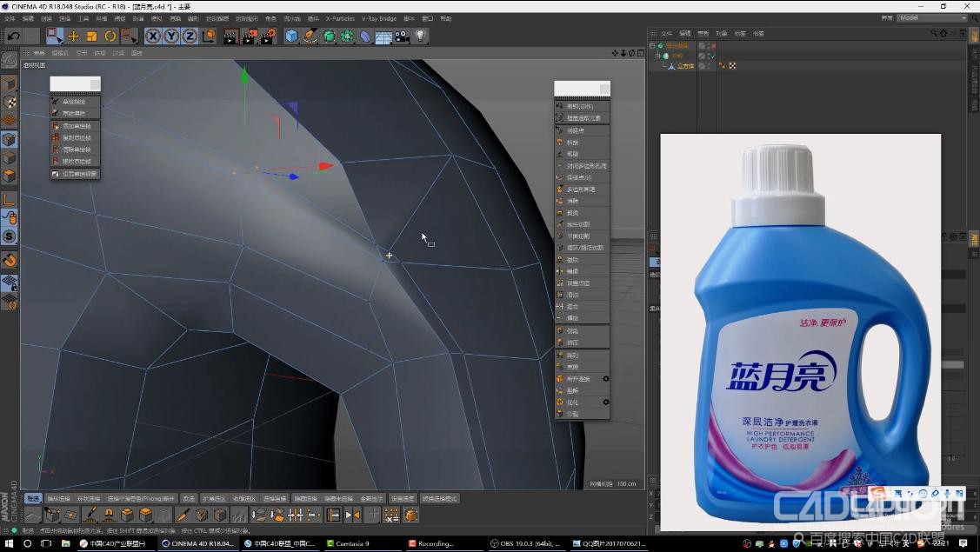
Task: Click 全部显示 in the bottom selection bar
Action: coord(372,498)
